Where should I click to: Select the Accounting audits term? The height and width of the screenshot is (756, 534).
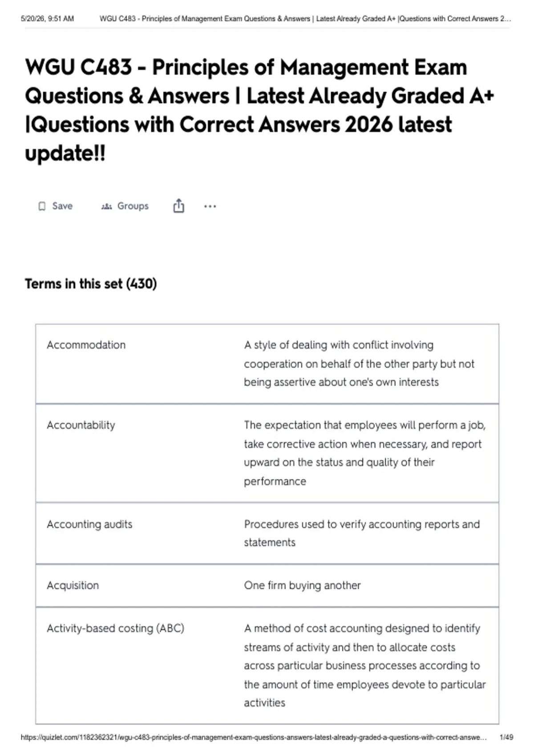point(89,524)
